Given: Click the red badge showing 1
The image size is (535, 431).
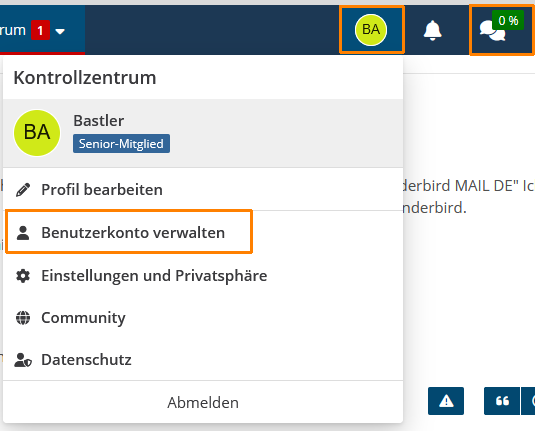Looking at the screenshot, I should tap(41, 31).
